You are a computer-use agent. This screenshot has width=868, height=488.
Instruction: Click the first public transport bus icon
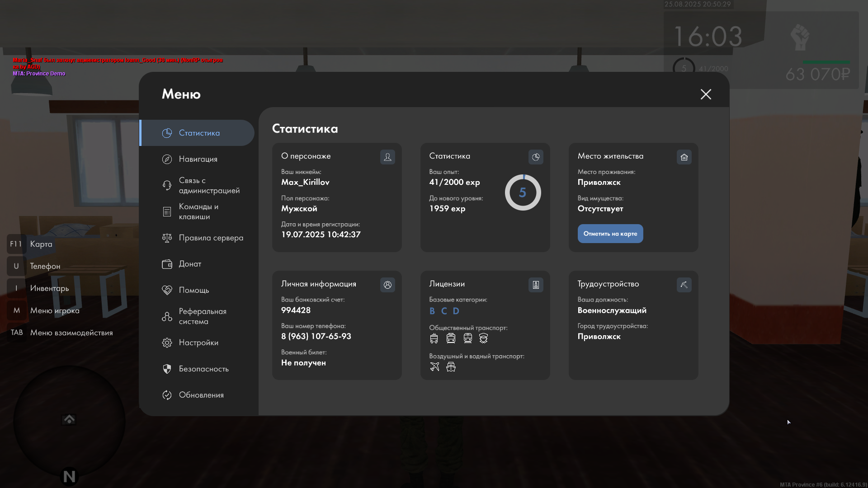[x=434, y=338]
